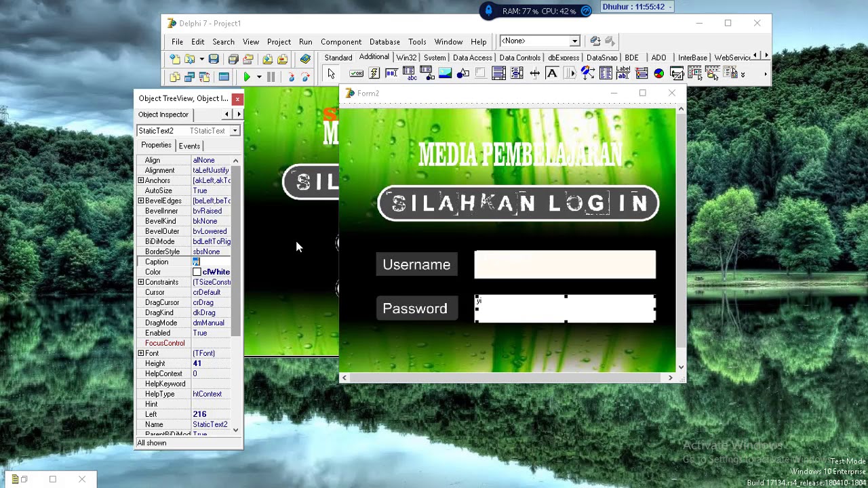Click Object Inspector scrollbar down arrow
Screen dimensions: 868x488
point(235,429)
